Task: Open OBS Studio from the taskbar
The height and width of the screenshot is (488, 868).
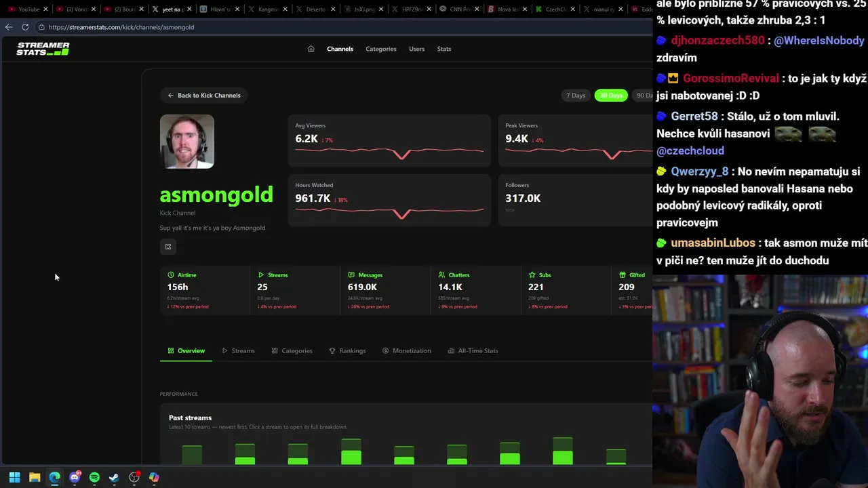Action: point(134,477)
